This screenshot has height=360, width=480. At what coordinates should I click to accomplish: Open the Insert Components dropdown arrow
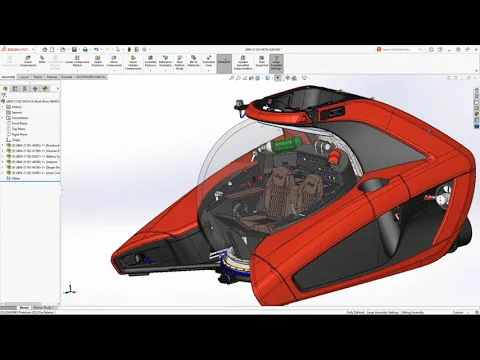pyautogui.click(x=28, y=71)
